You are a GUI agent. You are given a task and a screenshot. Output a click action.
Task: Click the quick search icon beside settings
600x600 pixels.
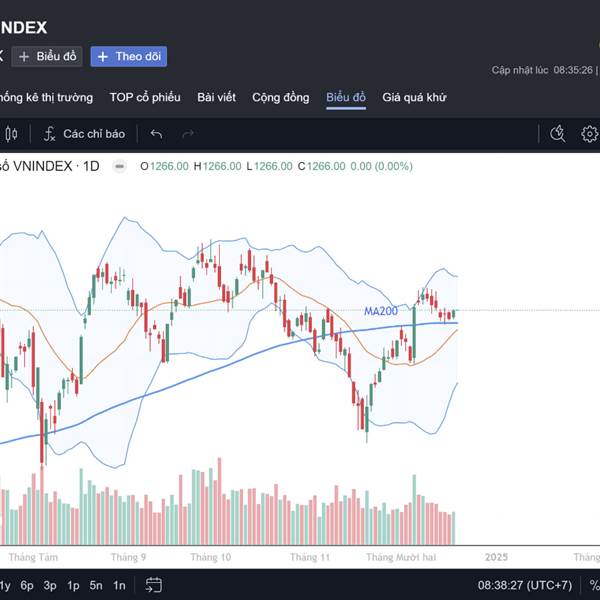coord(559,134)
